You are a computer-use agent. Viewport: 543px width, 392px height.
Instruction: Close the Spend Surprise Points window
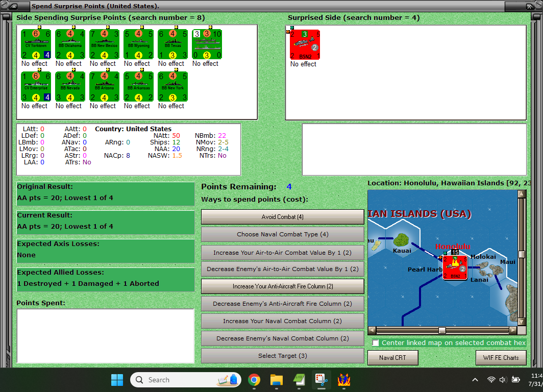point(530,6)
